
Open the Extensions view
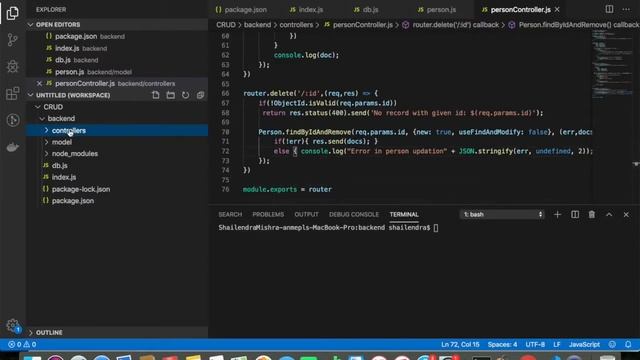tap(13, 93)
